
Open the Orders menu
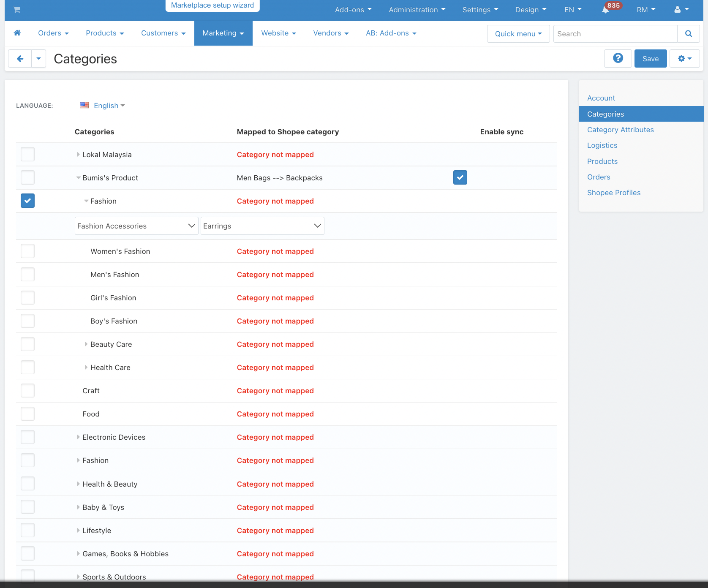pyautogui.click(x=53, y=33)
